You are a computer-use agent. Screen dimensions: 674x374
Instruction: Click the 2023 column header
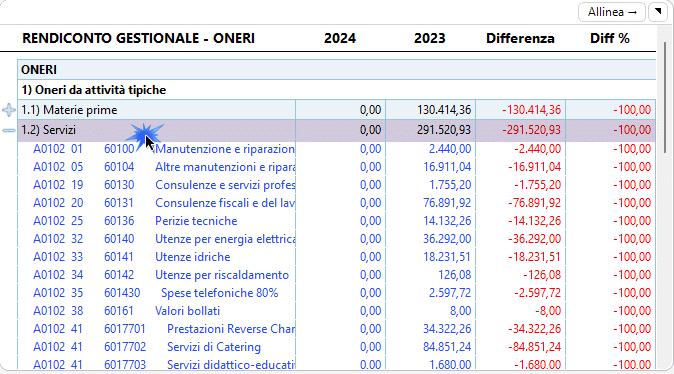click(x=429, y=38)
